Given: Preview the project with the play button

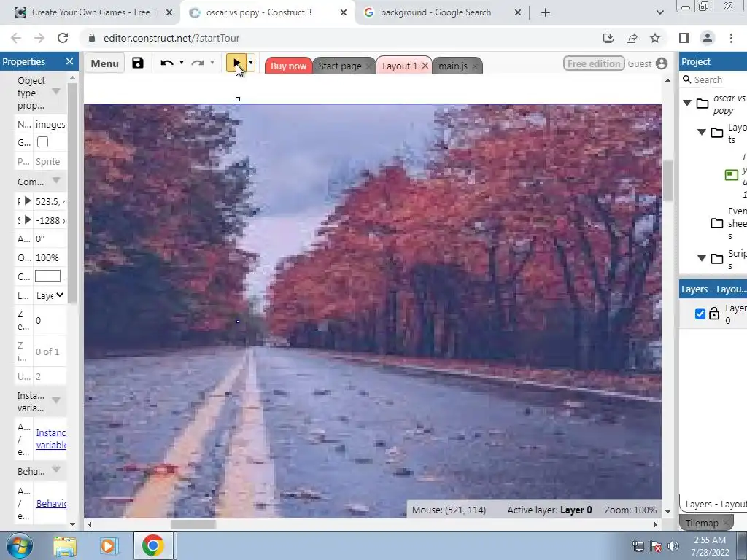Looking at the screenshot, I should [x=236, y=63].
